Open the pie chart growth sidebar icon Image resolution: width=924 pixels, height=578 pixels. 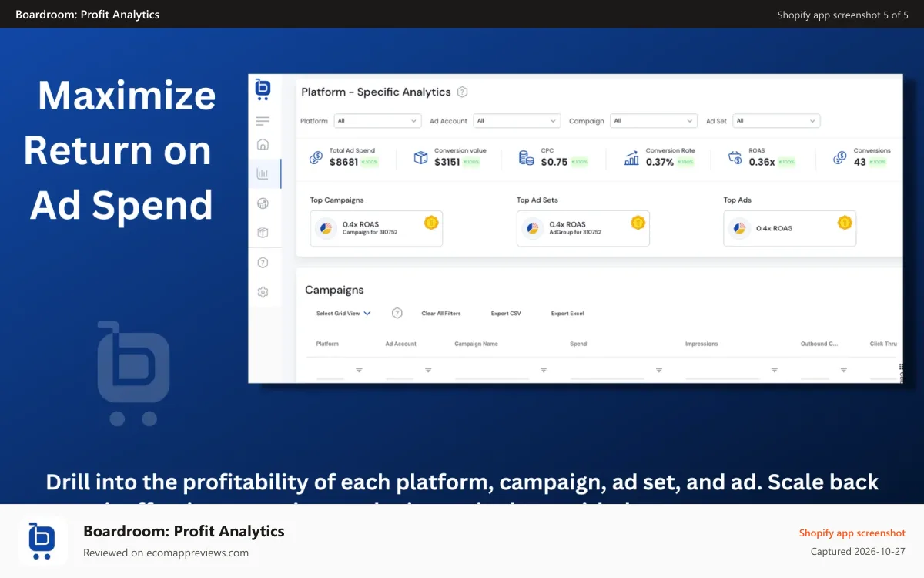click(x=263, y=203)
